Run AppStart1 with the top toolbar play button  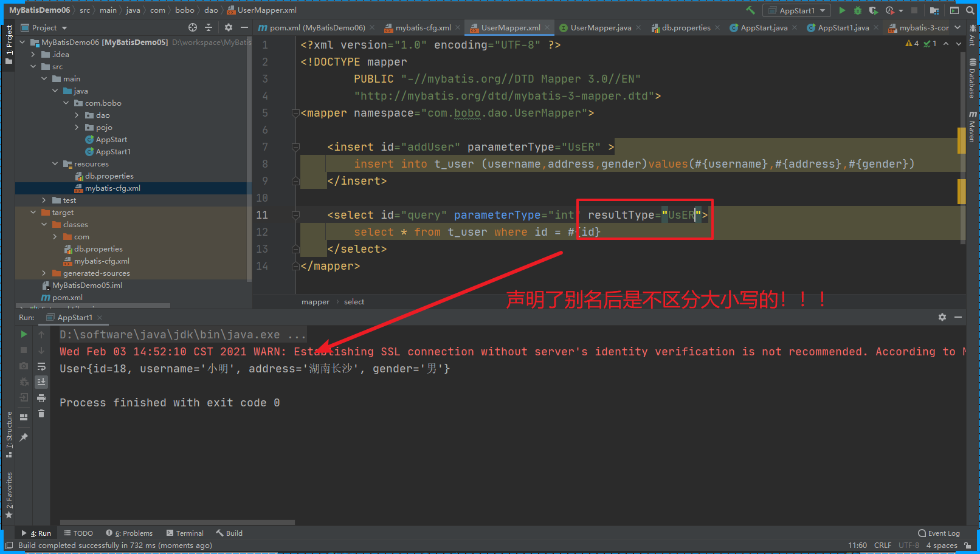pos(842,10)
